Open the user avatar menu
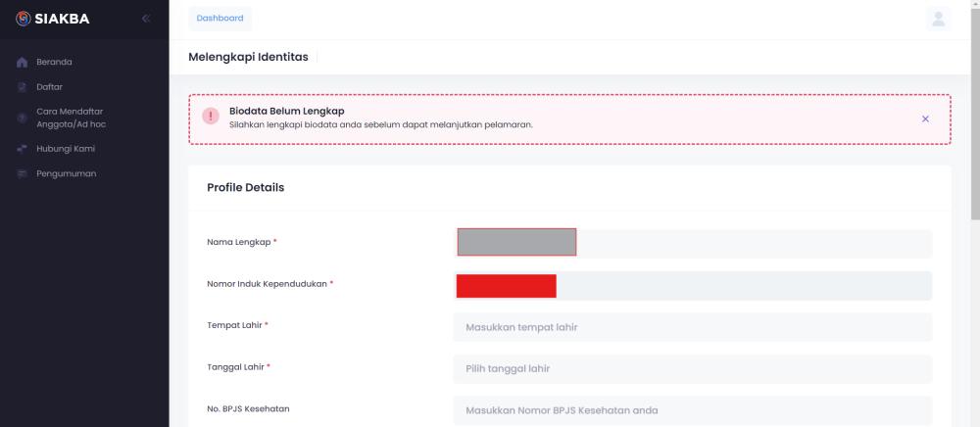The width and height of the screenshot is (980, 427). coord(938,19)
